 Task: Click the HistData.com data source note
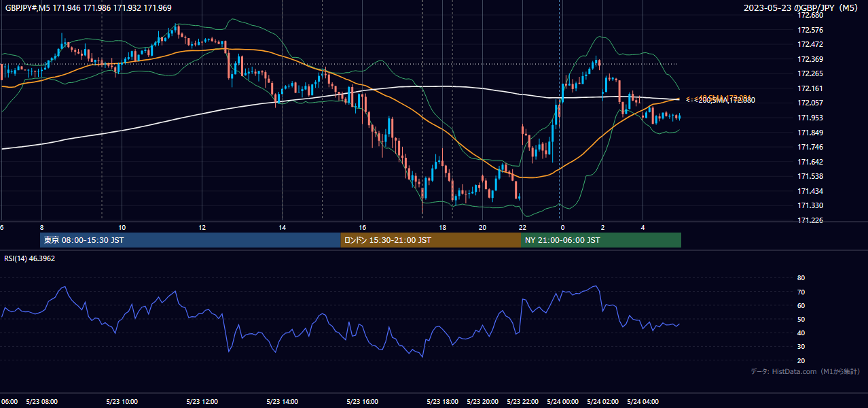805,371
